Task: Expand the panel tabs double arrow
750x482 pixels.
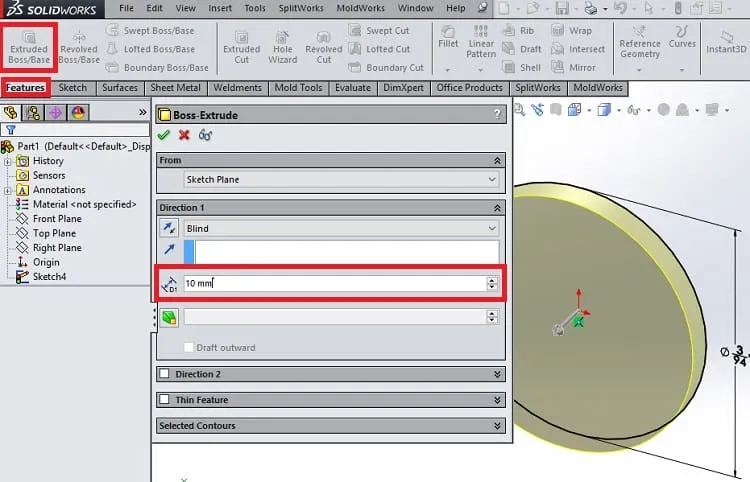Action: (143, 112)
